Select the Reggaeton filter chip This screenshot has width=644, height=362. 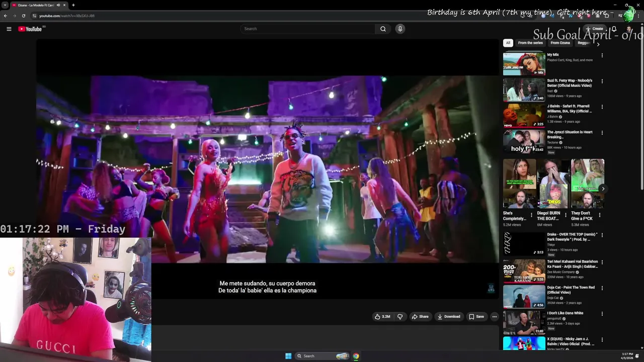(583, 43)
